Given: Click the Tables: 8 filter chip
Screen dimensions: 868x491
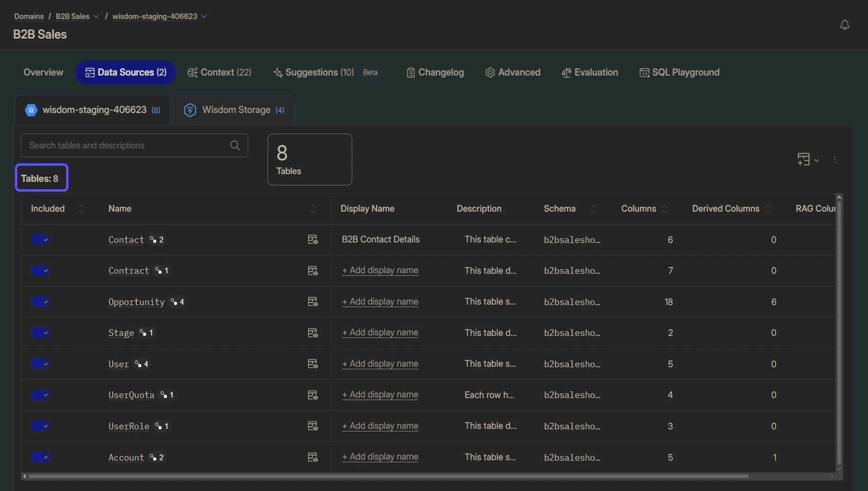Looking at the screenshot, I should [42, 178].
